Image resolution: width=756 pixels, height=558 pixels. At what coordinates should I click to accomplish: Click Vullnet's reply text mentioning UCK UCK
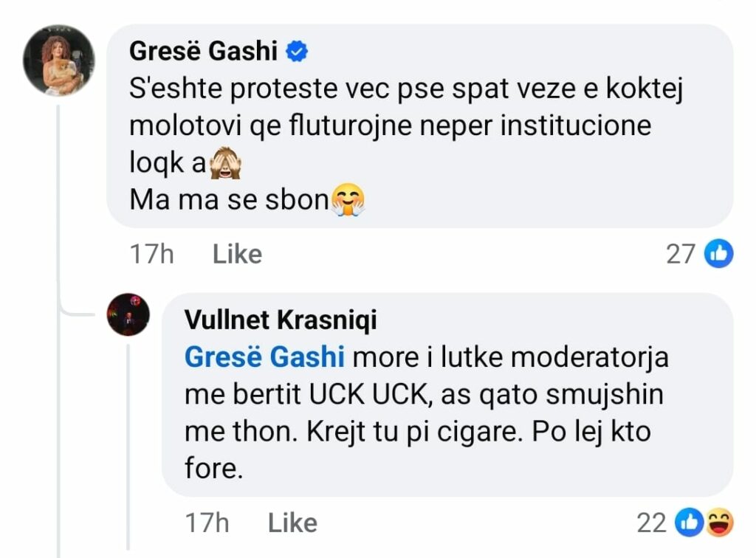click(x=423, y=395)
